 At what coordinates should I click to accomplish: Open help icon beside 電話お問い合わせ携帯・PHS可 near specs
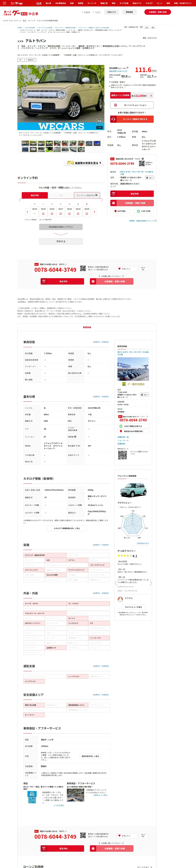click(143, 159)
